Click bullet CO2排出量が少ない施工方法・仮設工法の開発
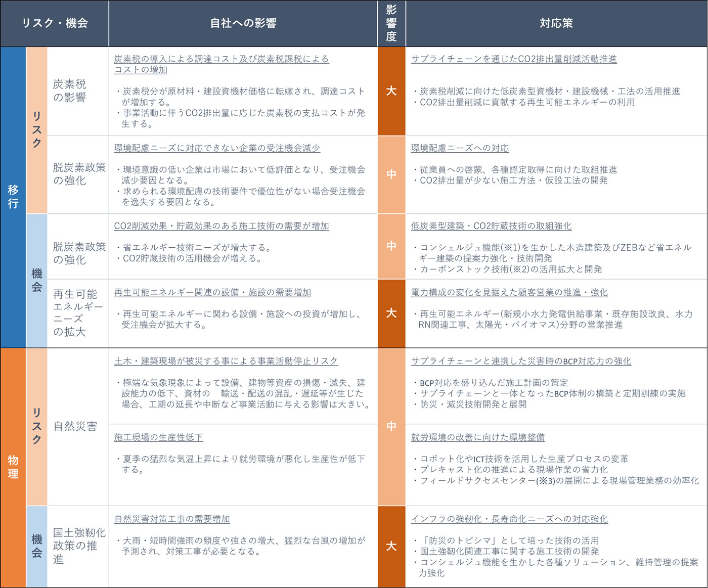 (x=510, y=180)
